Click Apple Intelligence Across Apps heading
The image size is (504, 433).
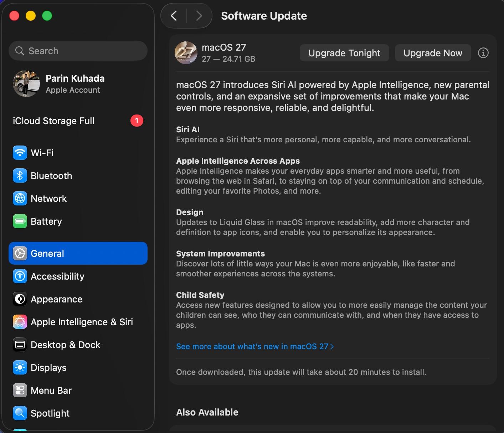[238, 161]
